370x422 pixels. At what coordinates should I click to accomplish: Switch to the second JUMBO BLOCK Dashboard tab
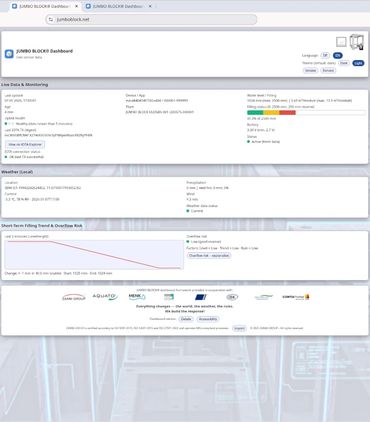pyautogui.click(x=118, y=6)
